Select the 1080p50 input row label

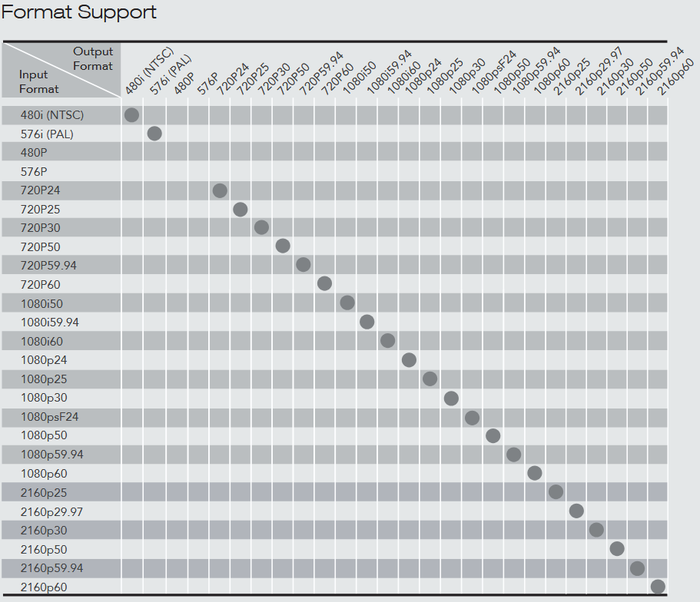(43, 435)
